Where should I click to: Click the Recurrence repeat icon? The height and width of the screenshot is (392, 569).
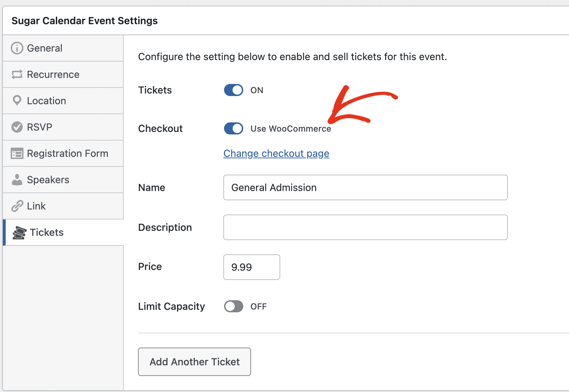point(17,74)
